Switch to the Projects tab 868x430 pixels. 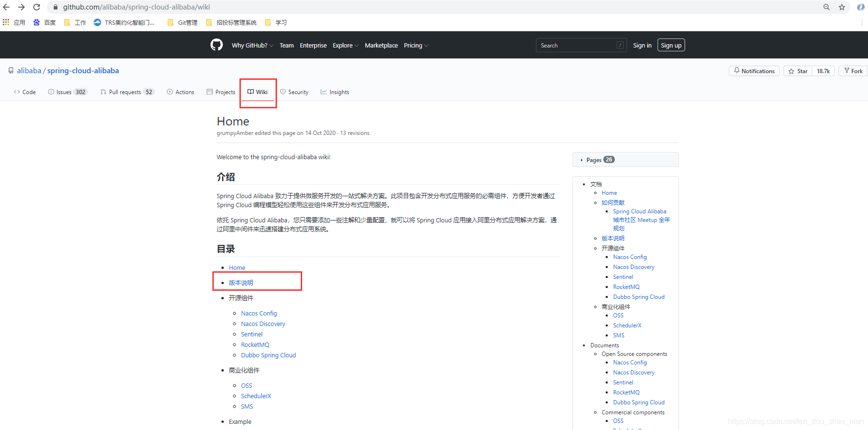221,92
